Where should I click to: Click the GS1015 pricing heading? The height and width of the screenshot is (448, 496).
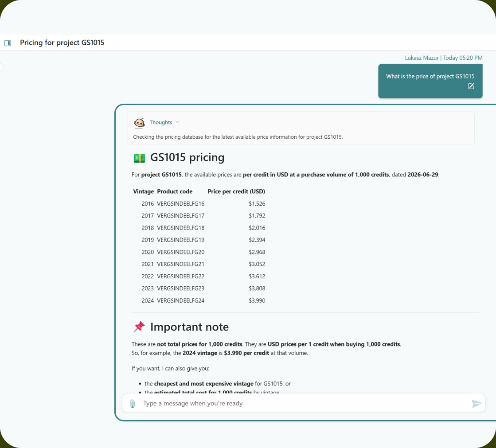187,157
